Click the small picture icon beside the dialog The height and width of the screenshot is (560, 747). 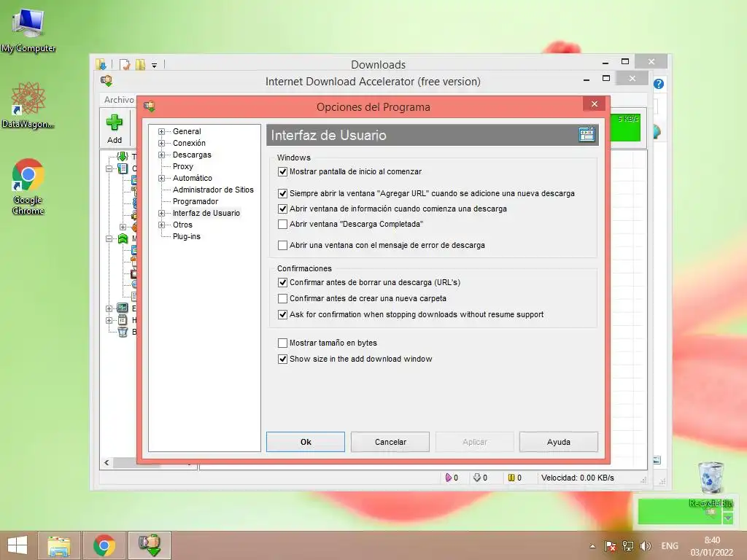657,460
